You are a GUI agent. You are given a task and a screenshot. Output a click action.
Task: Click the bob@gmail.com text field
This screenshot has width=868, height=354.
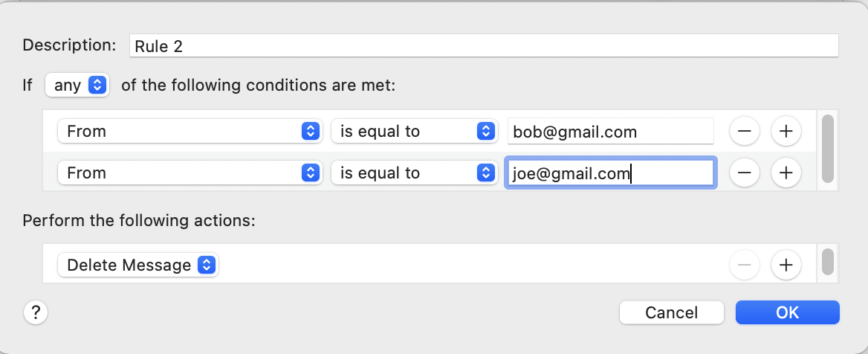tap(609, 132)
